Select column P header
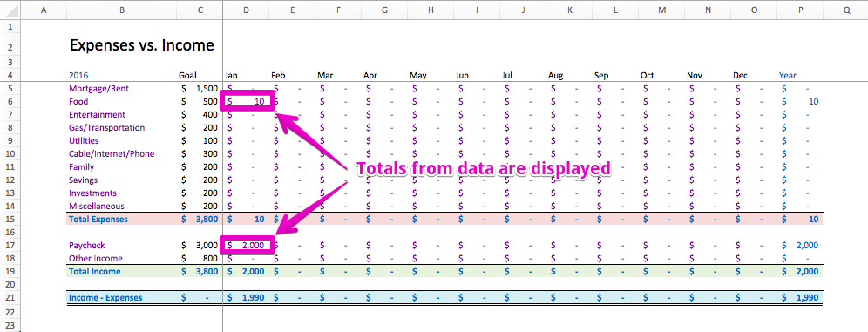The height and width of the screenshot is (332, 868). (799, 10)
